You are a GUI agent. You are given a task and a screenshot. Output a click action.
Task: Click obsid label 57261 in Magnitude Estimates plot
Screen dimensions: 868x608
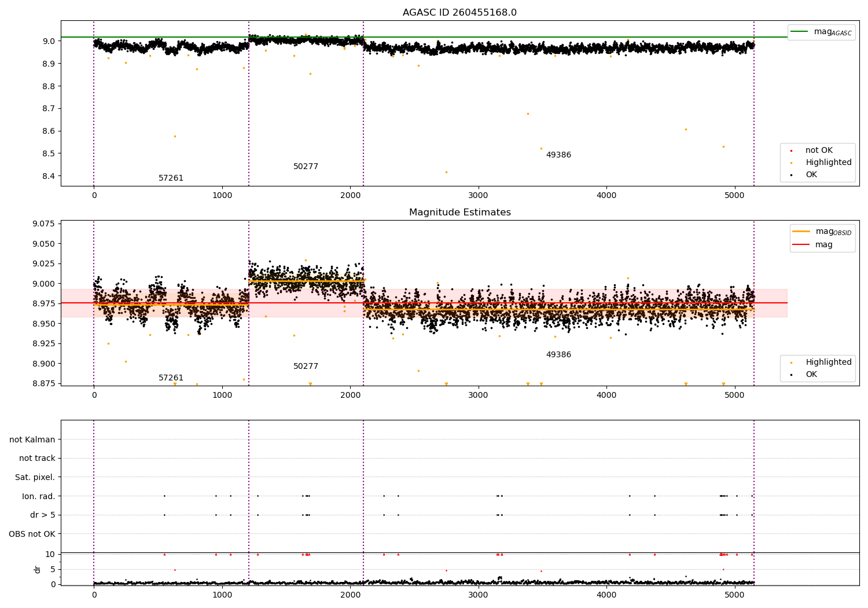171,378
